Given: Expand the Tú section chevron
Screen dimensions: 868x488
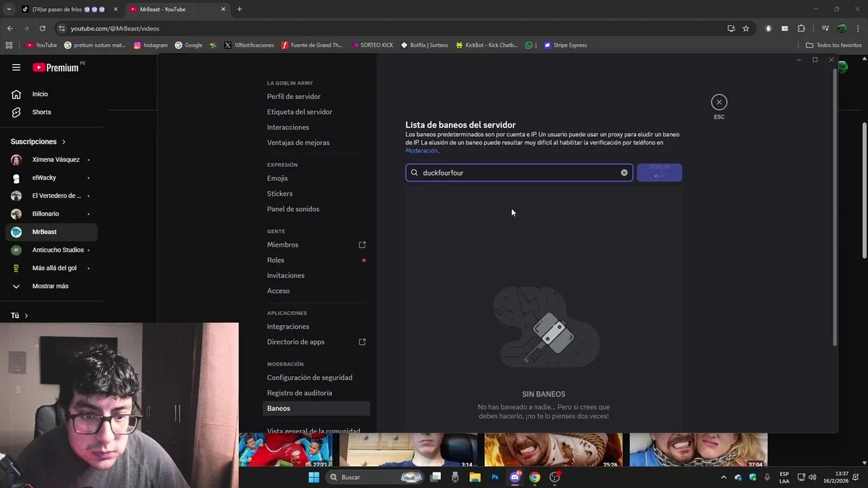Looking at the screenshot, I should [26, 316].
